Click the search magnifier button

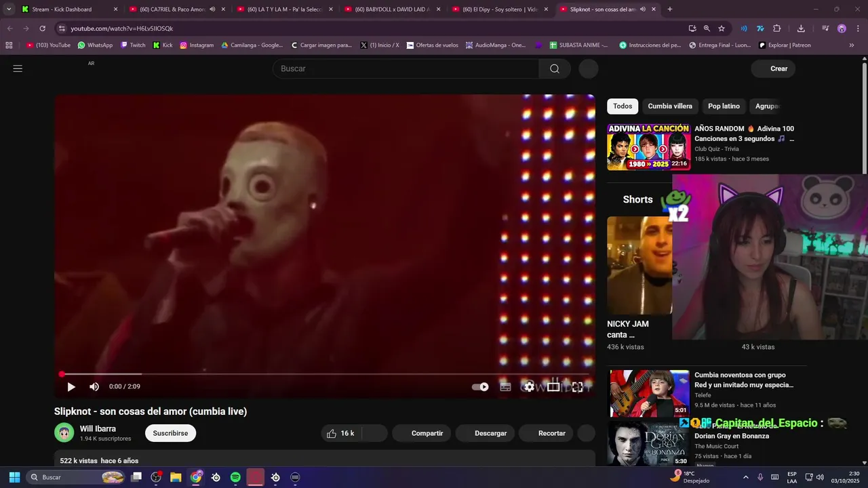(555, 68)
